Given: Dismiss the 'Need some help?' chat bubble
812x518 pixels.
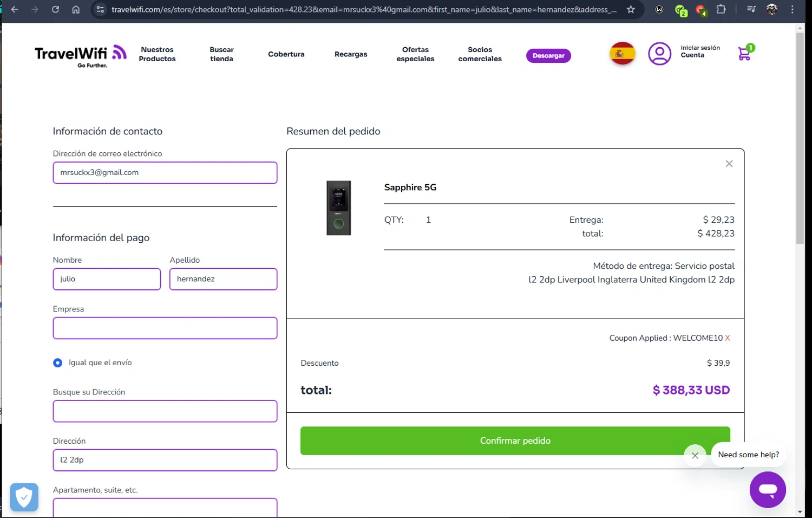Looking at the screenshot, I should (x=695, y=455).
